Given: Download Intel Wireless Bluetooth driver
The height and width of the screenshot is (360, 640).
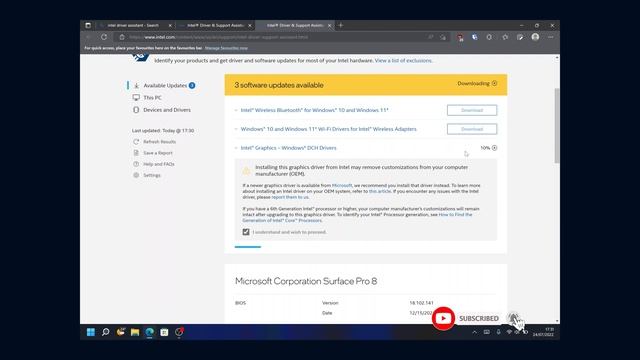Looking at the screenshot, I should (472, 110).
